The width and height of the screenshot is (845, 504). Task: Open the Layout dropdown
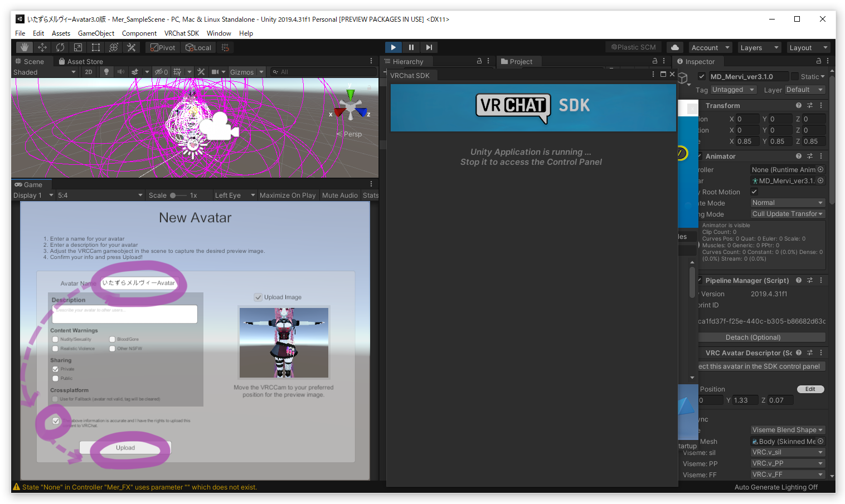point(808,47)
